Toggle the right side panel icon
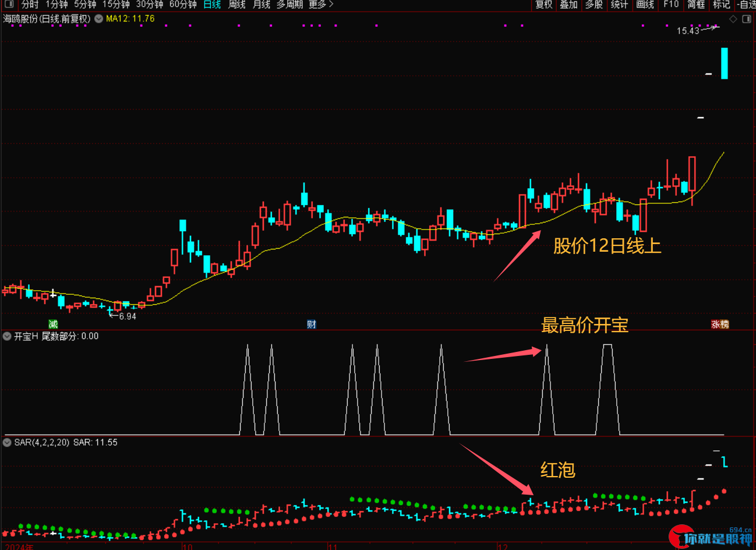756x550 pixels. point(747,19)
